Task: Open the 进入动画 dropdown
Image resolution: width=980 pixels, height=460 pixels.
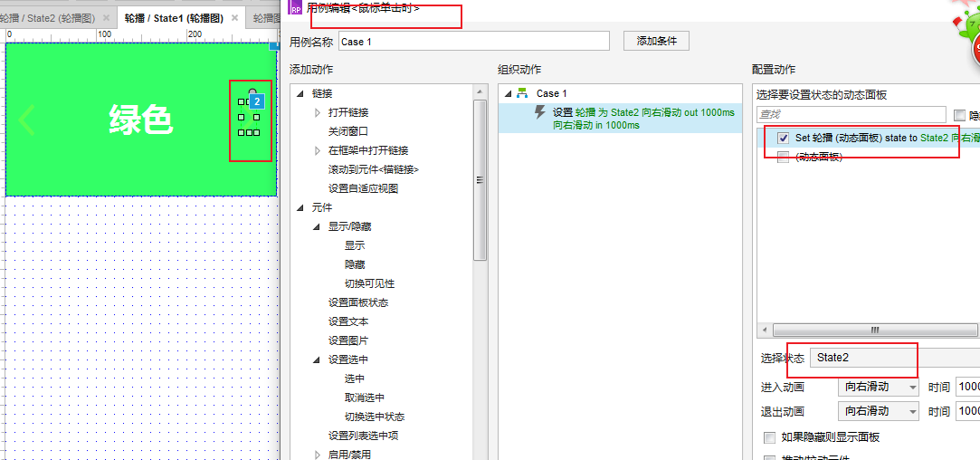Action: tap(878, 387)
